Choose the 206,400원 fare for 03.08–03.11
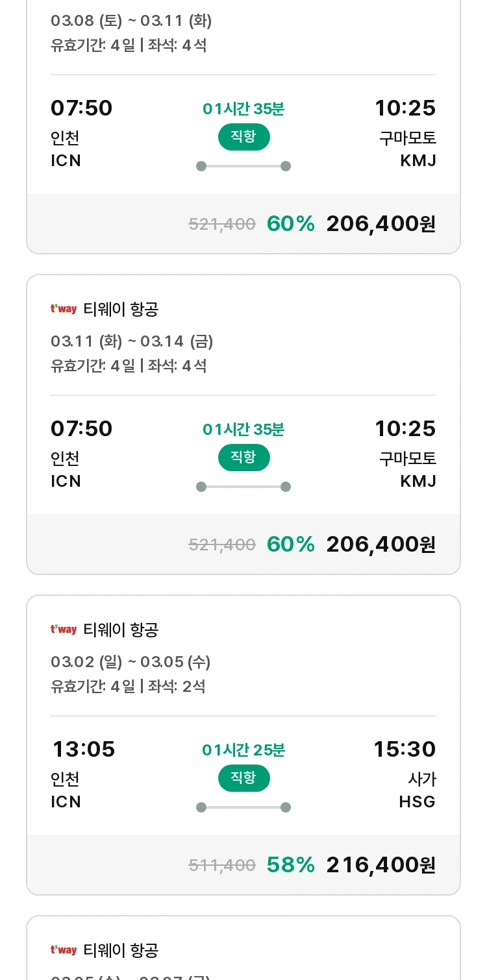Image resolution: width=487 pixels, height=980 pixels. coord(381,224)
